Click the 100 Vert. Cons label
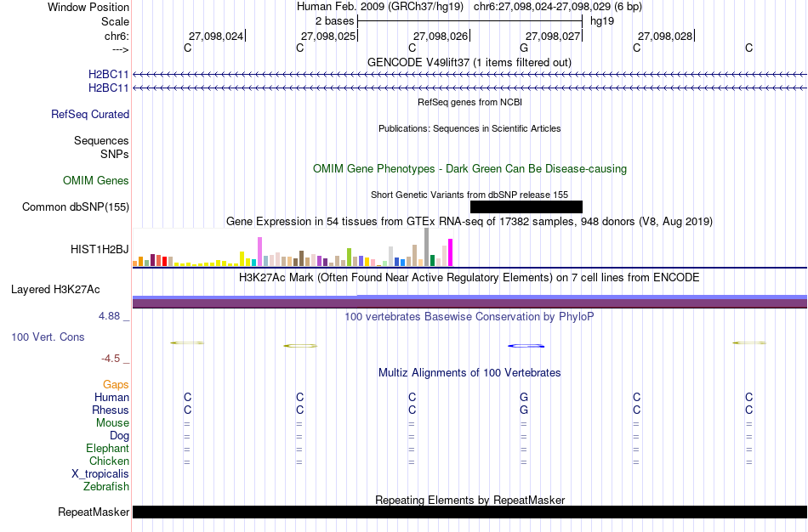Viewport: 808px width, 532px height. point(48,337)
